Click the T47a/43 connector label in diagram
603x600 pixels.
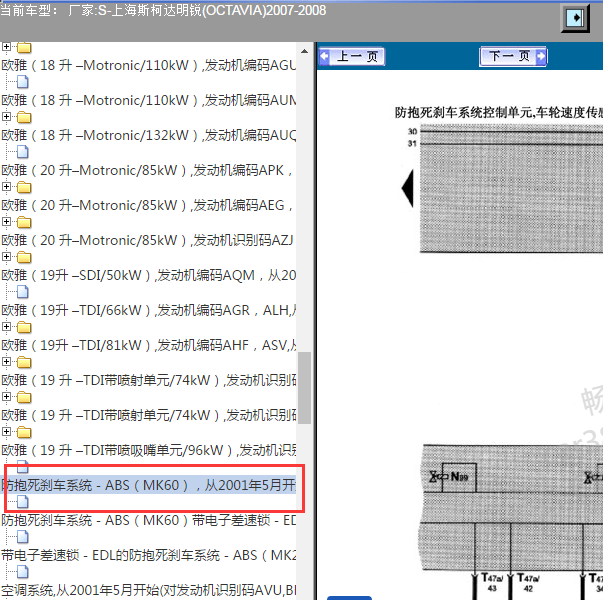tap(492, 583)
